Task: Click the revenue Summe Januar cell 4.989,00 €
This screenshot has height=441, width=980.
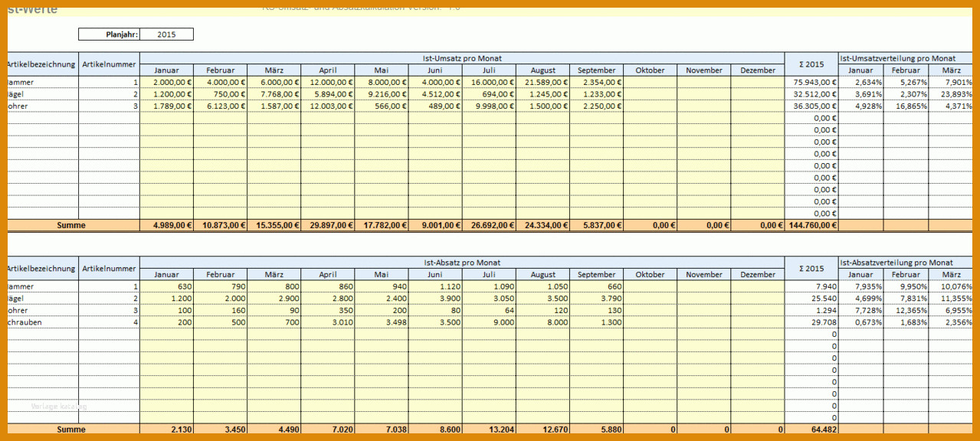Action: [166, 226]
